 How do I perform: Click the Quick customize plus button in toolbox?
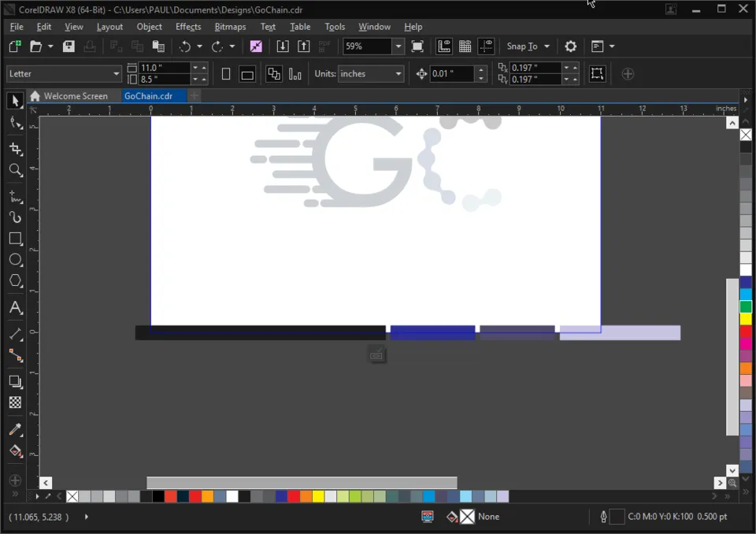click(15, 480)
